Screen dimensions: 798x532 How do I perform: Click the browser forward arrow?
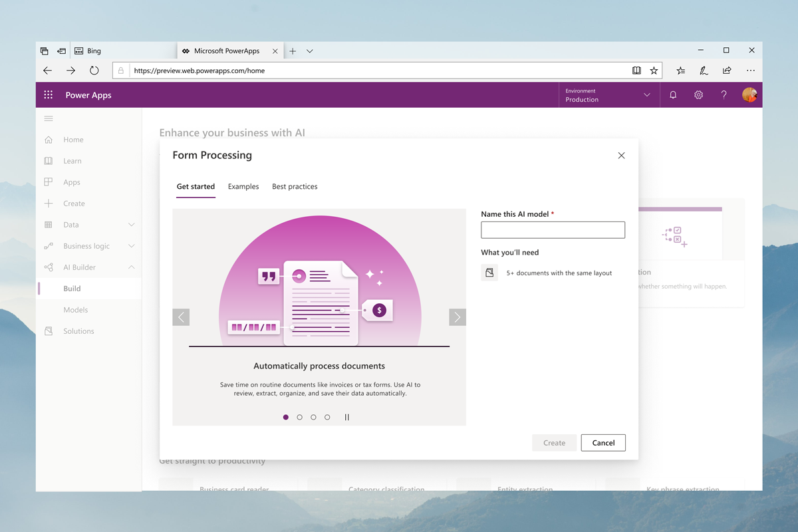[70, 70]
